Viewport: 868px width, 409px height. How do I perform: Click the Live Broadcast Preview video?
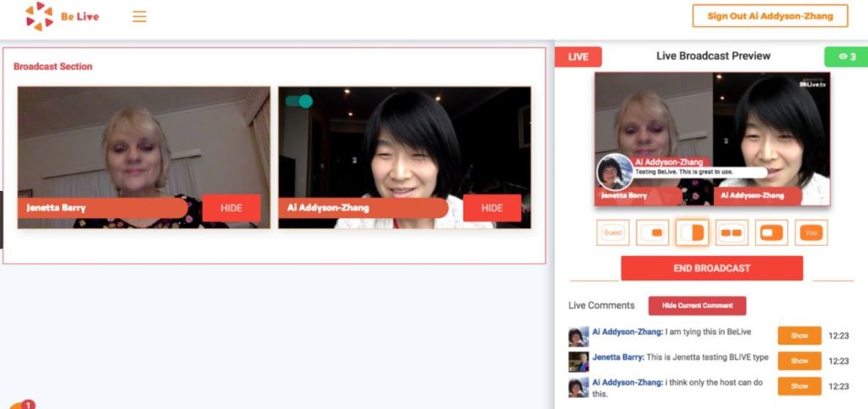tap(712, 138)
